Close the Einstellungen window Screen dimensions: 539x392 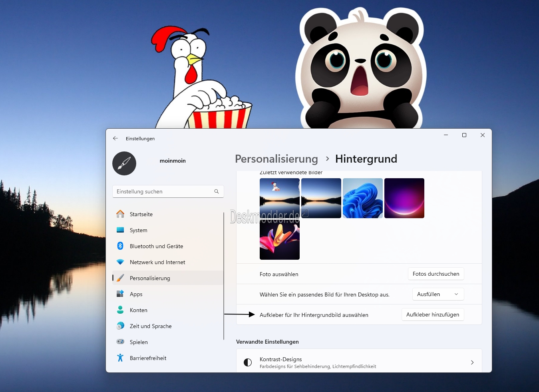coord(483,135)
